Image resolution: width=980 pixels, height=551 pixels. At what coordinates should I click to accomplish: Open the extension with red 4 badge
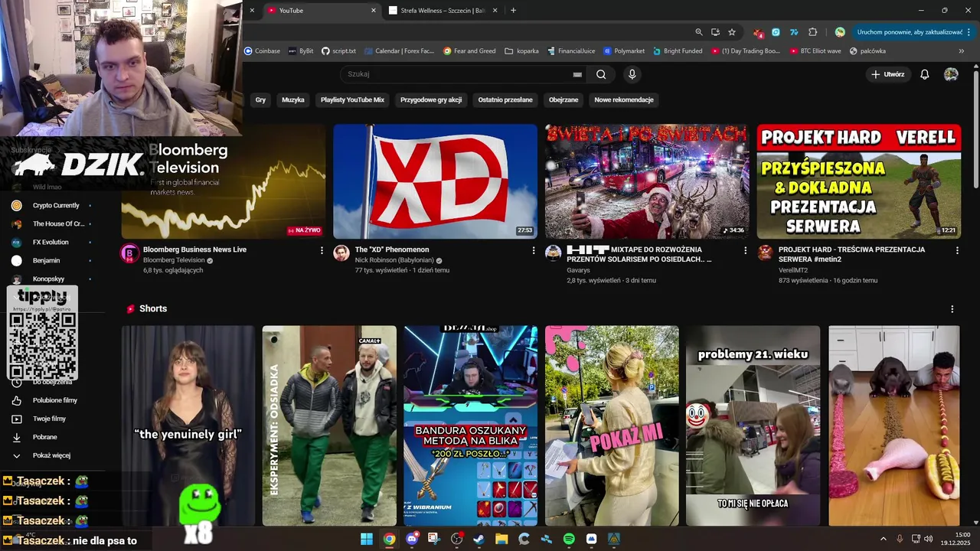[758, 32]
